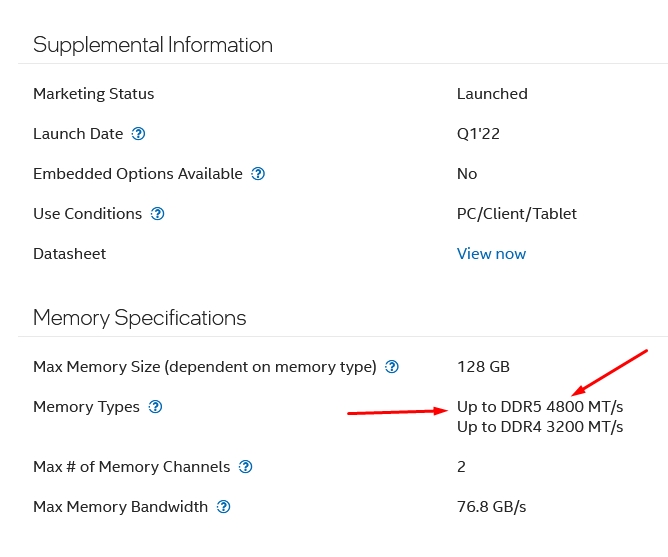Image resolution: width=668 pixels, height=557 pixels.
Task: Click the 128 GB memory size value
Action: (x=483, y=367)
